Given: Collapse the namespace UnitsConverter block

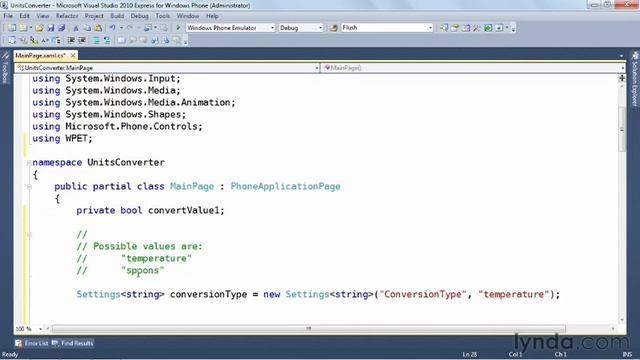Looking at the screenshot, I should click(x=29, y=162).
